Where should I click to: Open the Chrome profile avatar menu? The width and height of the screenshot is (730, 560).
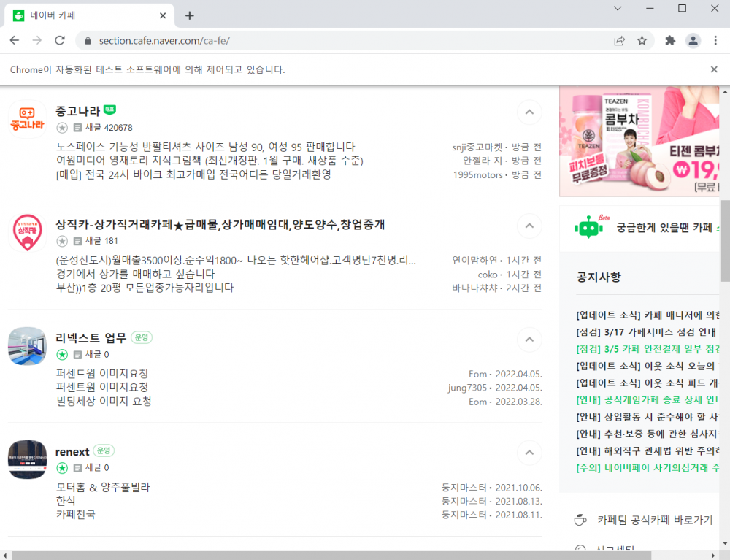(x=693, y=40)
